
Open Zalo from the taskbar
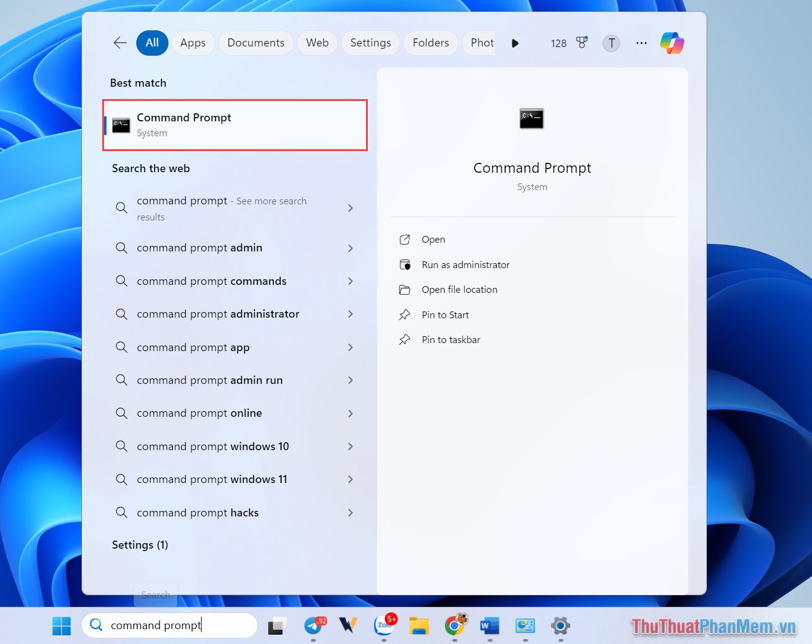[x=385, y=625]
